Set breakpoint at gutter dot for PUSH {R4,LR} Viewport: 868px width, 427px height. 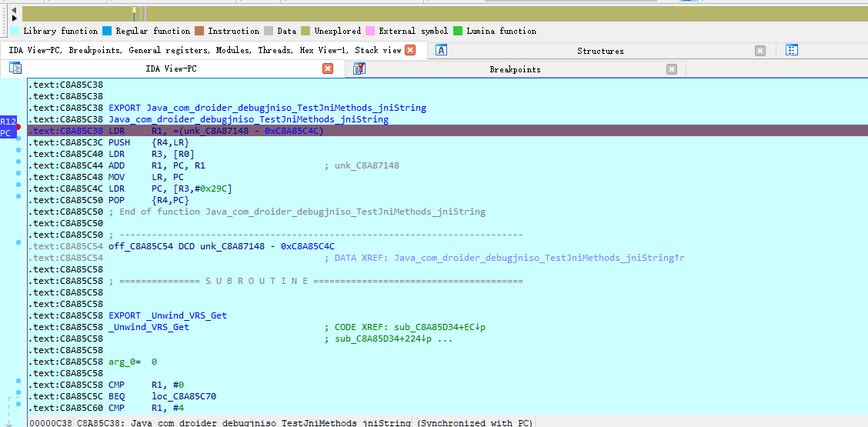[18, 138]
